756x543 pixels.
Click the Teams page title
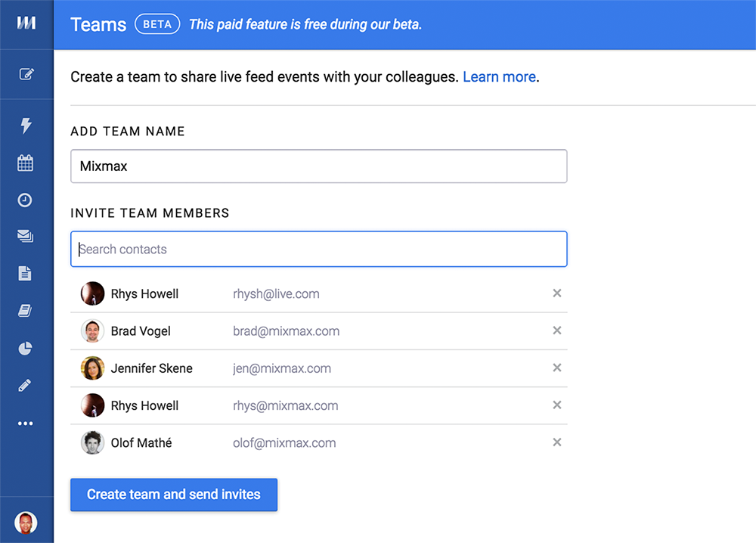point(98,25)
